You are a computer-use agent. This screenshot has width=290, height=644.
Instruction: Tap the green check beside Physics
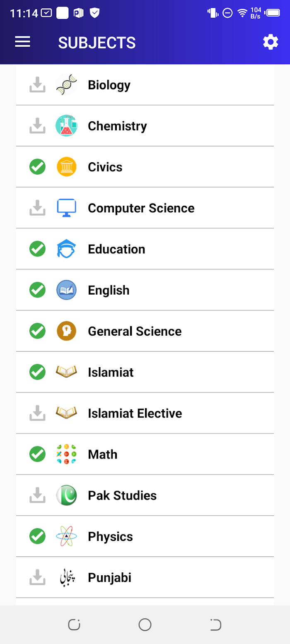[x=37, y=536]
